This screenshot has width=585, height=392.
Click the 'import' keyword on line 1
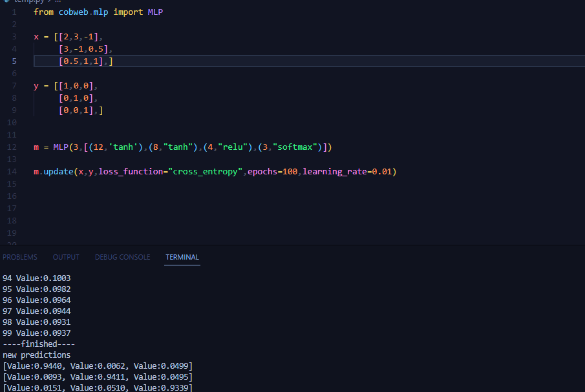(x=128, y=12)
